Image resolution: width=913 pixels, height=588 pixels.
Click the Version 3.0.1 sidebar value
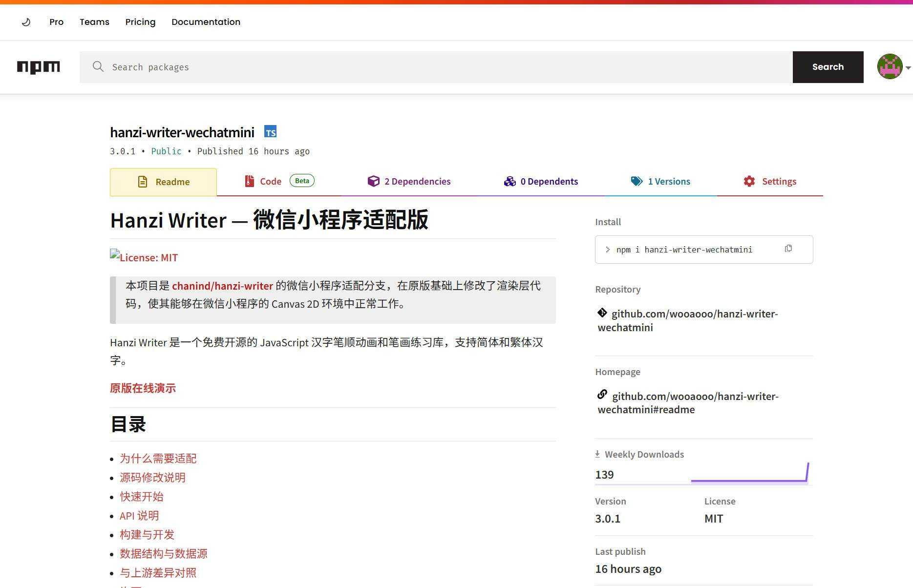point(608,519)
